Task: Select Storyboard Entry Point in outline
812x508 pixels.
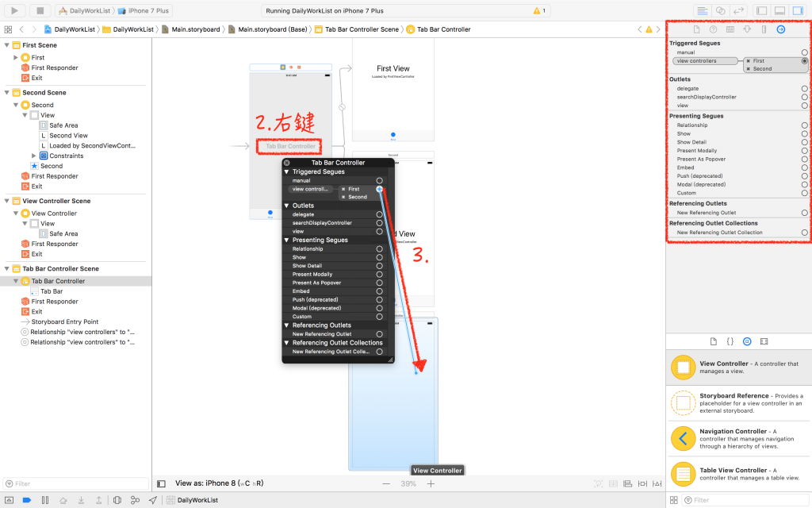Action: coord(65,322)
